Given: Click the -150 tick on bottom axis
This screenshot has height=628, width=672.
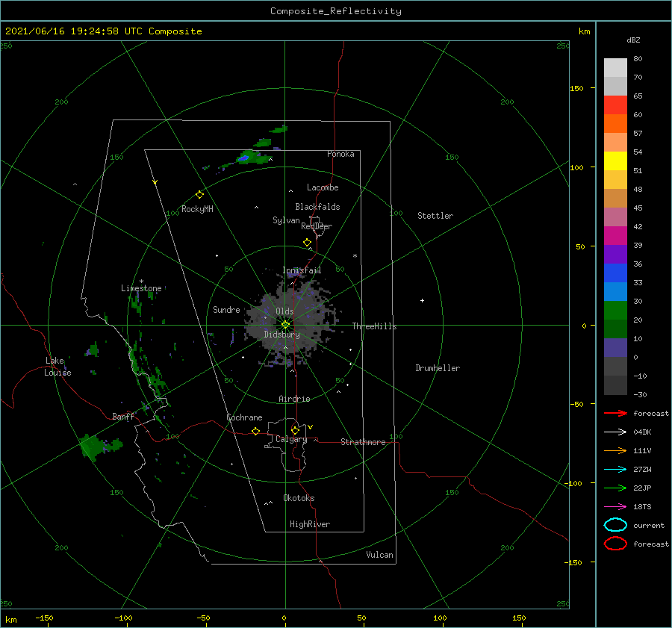Looking at the screenshot, I should pos(44,618).
